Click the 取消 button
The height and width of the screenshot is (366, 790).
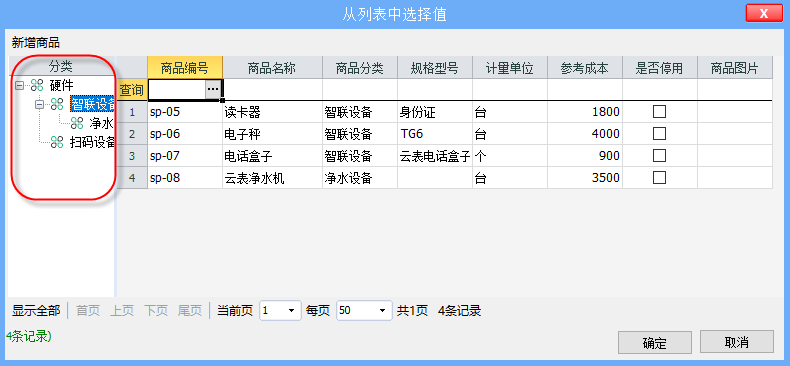pyautogui.click(x=737, y=342)
